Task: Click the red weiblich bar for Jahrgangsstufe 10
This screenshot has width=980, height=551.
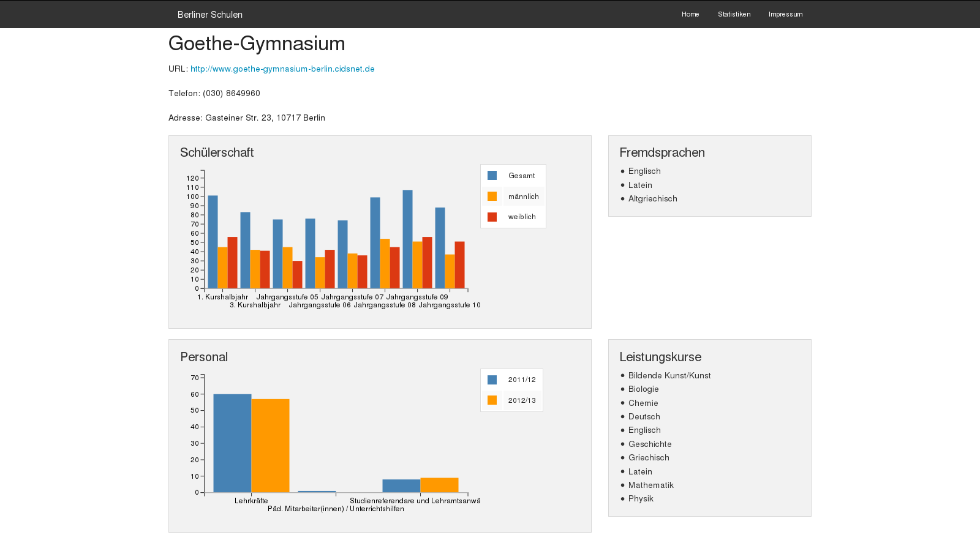Action: click(x=459, y=265)
